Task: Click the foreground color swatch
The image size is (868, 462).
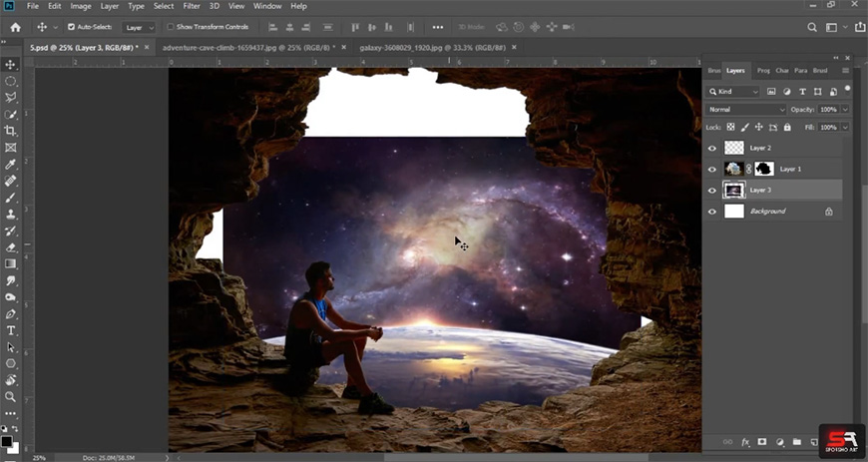Action: (6, 441)
